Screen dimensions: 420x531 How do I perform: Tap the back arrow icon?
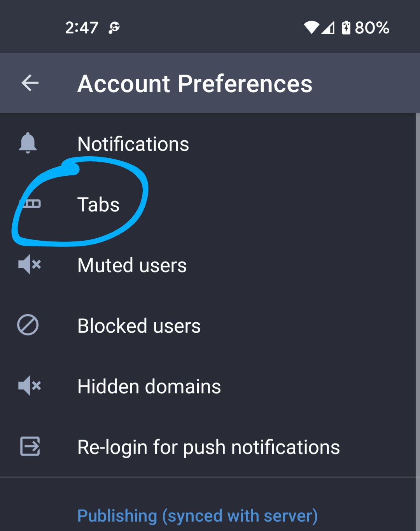click(30, 83)
